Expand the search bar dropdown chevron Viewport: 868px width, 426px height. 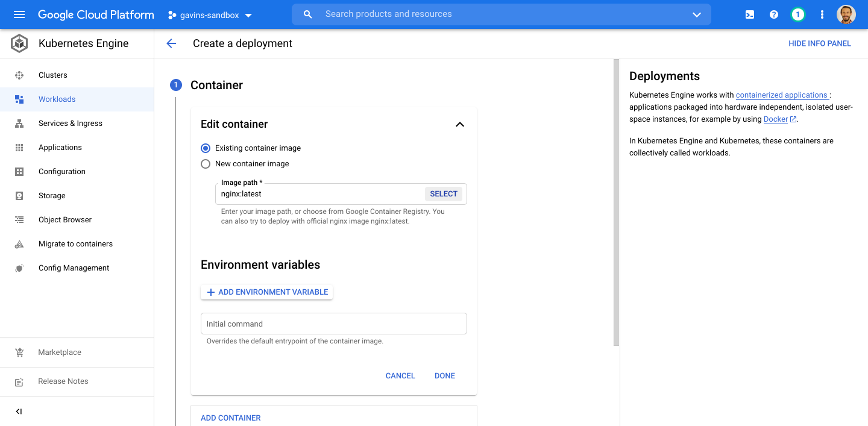coord(696,14)
